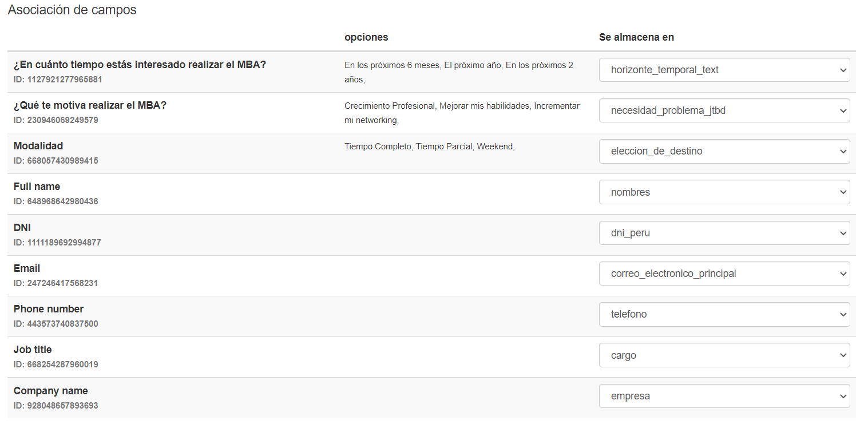
Task: Click the Full name field label
Action: (37, 187)
